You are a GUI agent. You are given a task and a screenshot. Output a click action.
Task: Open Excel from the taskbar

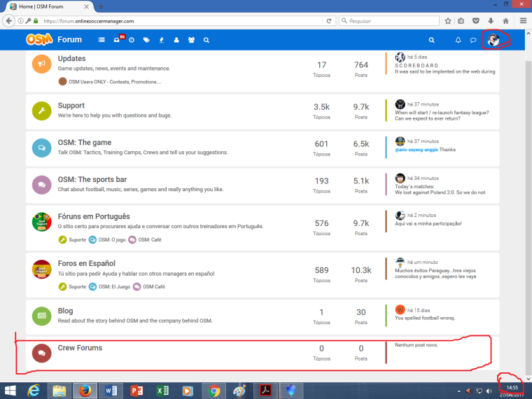[162, 391]
